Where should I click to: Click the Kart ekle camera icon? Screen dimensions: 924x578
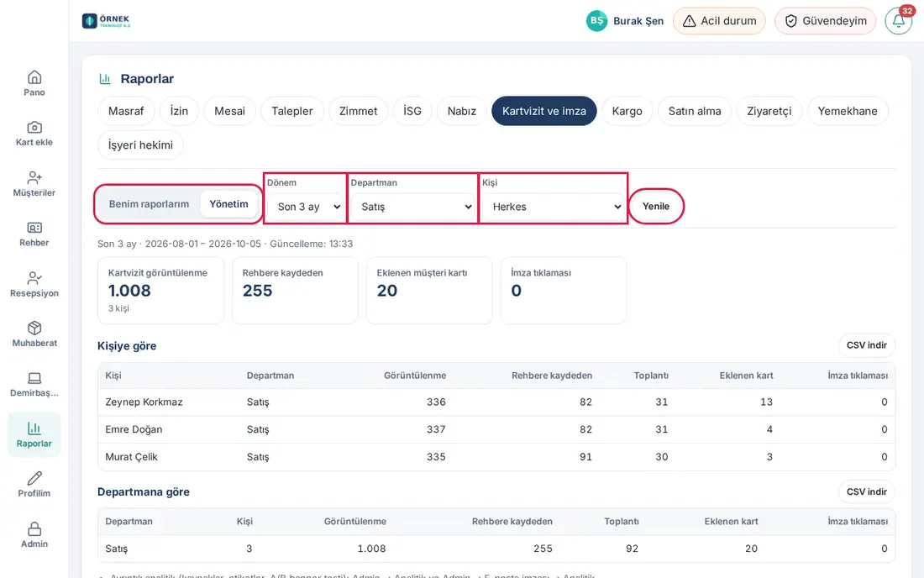point(34,127)
